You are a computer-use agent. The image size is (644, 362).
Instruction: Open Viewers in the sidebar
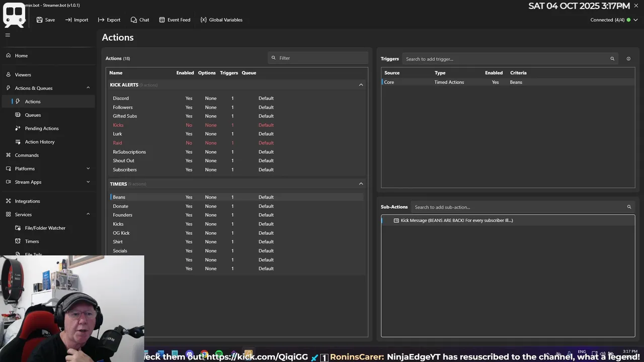click(x=47, y=74)
